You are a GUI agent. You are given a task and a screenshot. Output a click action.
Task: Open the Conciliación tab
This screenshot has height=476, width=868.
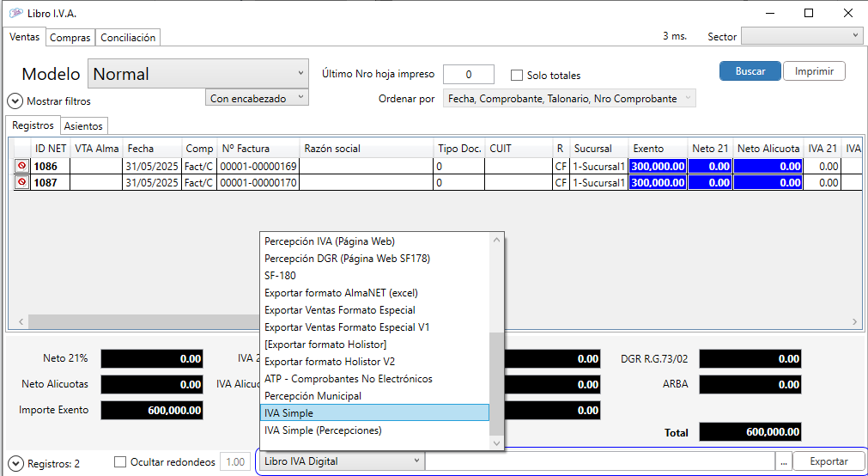coord(128,38)
